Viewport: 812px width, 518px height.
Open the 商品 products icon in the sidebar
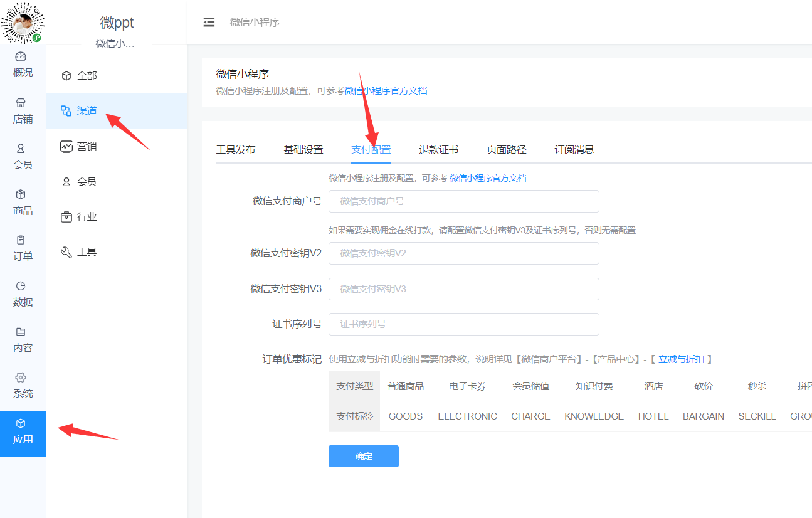pyautogui.click(x=21, y=194)
